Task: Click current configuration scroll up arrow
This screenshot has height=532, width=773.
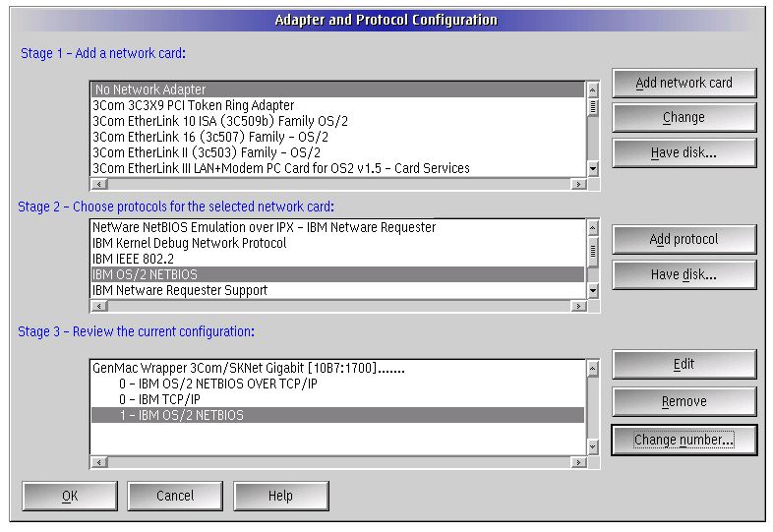Action: tap(593, 369)
